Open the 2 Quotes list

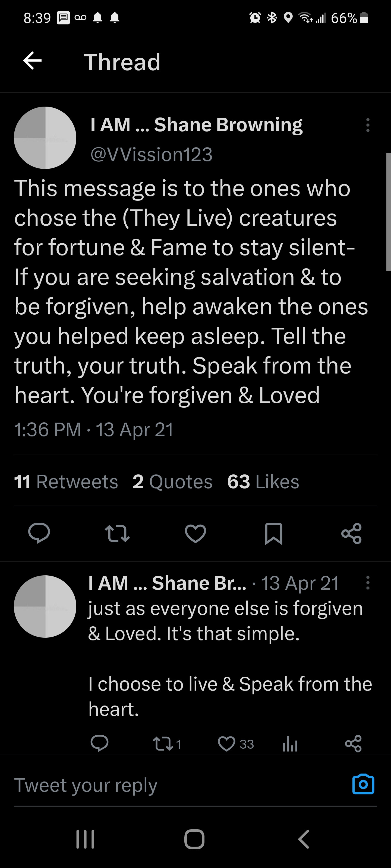172,481
